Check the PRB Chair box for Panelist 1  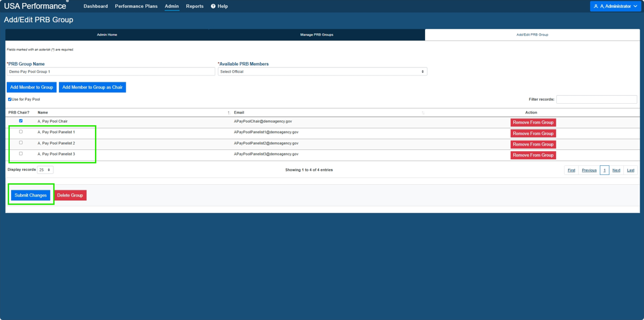[21, 131]
